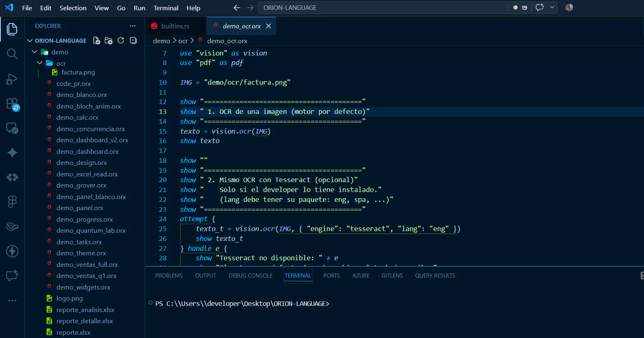Open the chat icon in activity bar
Image resolution: width=644 pixels, height=338 pixels.
(12, 275)
